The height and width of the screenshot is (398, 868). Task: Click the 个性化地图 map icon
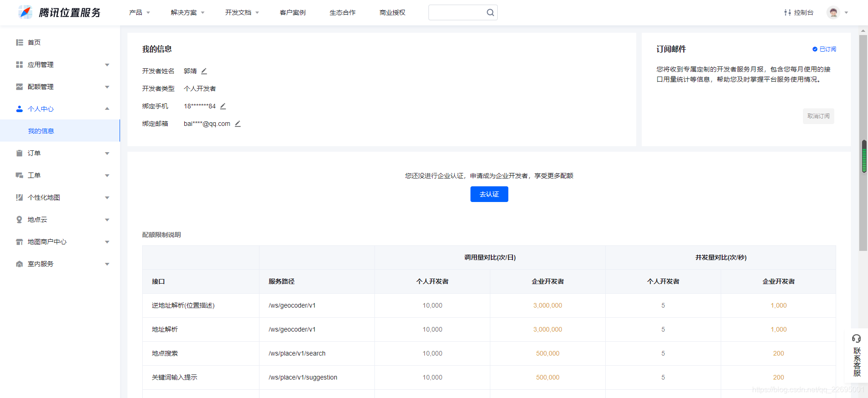19,197
